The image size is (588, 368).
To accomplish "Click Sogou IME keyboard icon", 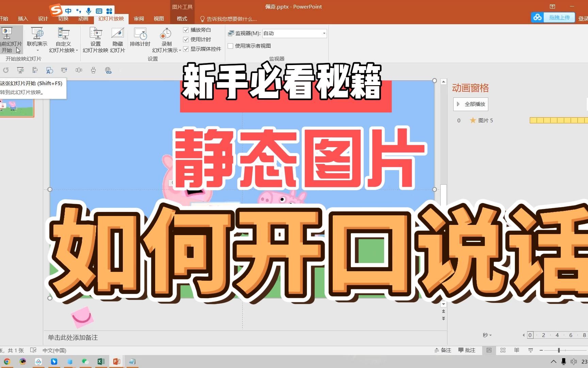I will (x=99, y=11).
